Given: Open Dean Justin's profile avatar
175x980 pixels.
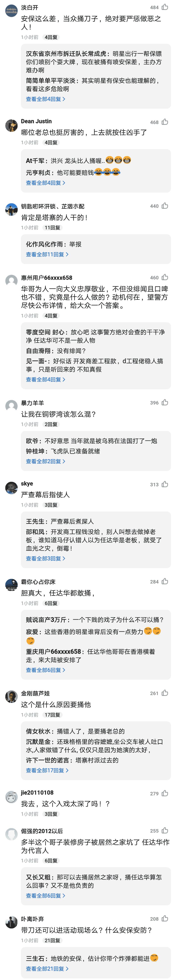Looking at the screenshot, I should 11,126.
